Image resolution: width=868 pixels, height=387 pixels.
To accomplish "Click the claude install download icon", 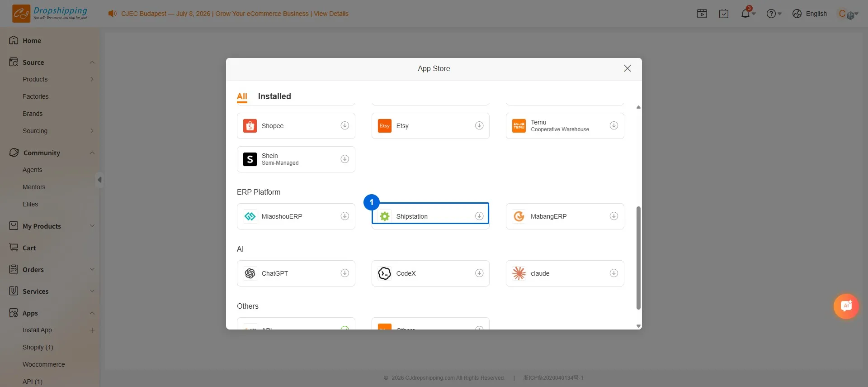I will pyautogui.click(x=613, y=273).
